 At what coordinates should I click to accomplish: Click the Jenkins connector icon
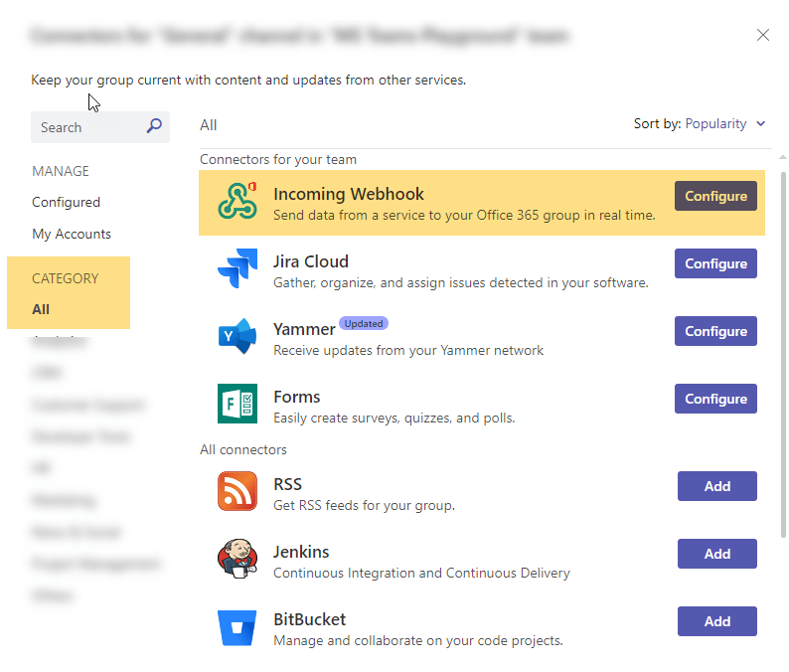coord(237,559)
